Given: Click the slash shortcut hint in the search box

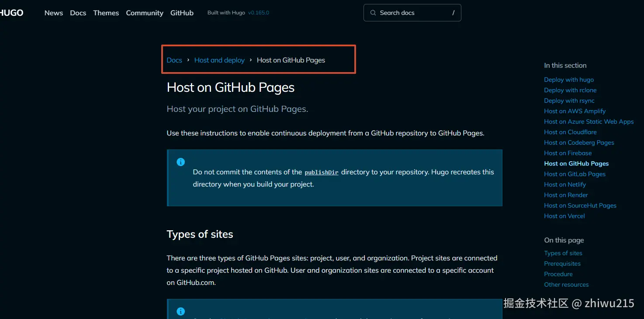Looking at the screenshot, I should (454, 13).
